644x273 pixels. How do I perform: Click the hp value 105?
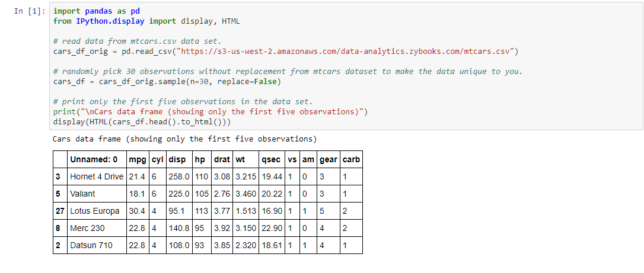click(202, 194)
